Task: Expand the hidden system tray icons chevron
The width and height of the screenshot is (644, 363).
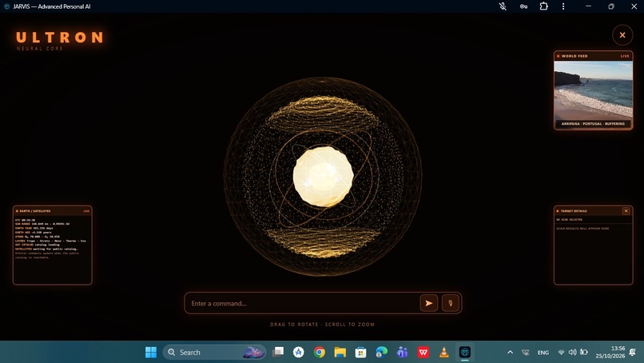Action: [510, 353]
